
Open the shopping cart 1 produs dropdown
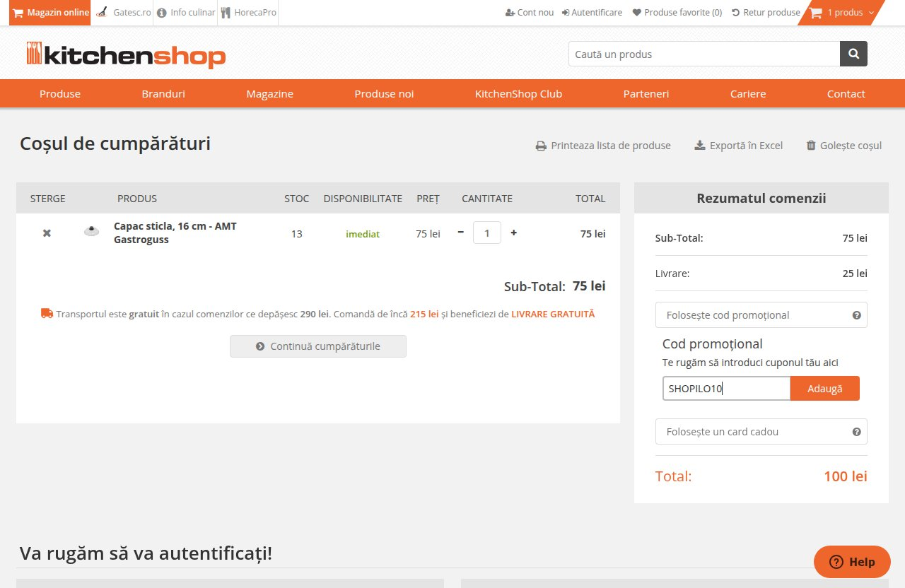(x=841, y=13)
